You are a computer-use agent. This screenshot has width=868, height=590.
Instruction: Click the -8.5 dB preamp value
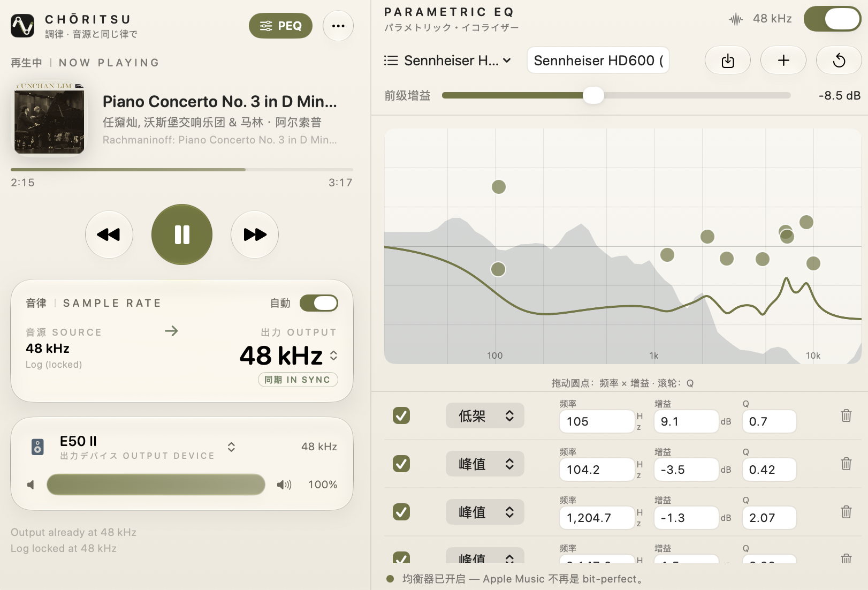pos(840,95)
